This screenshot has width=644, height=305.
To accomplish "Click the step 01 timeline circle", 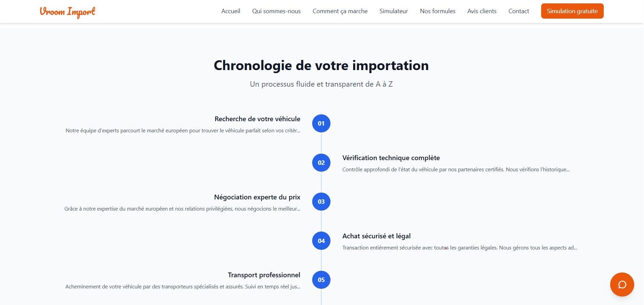I will tap(321, 124).
